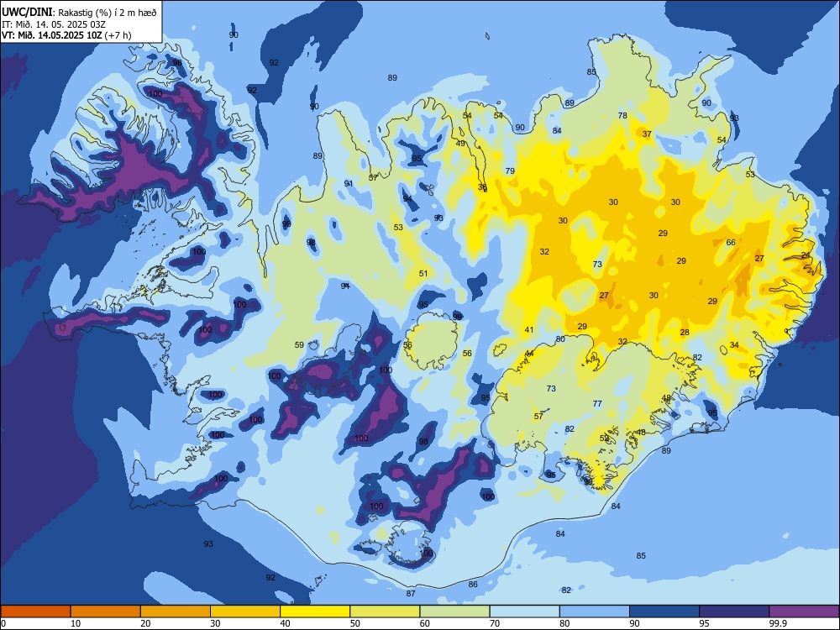Click the '60' legend scale label
The image size is (840, 630).
click(x=425, y=623)
